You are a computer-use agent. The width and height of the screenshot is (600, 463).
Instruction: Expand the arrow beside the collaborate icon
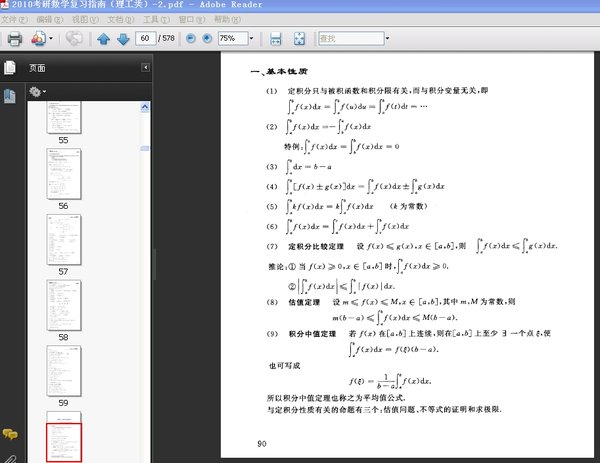[51, 39]
